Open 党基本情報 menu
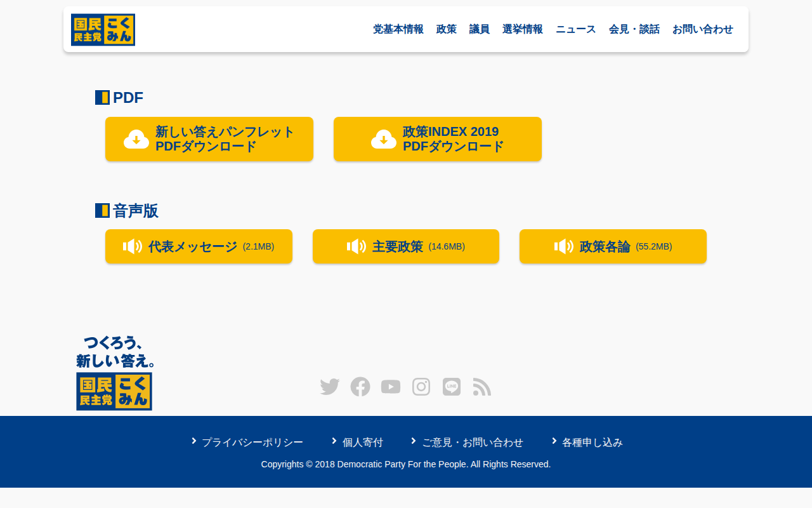Screen dimensions: 812x508 pos(398,29)
